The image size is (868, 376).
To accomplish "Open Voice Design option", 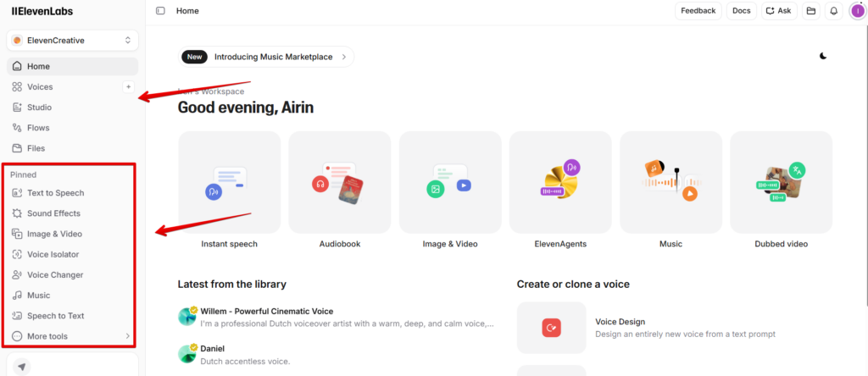I will click(x=676, y=328).
